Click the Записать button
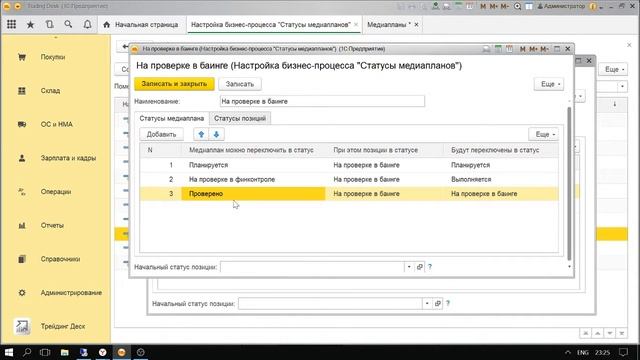The image size is (640, 360). pyautogui.click(x=240, y=84)
